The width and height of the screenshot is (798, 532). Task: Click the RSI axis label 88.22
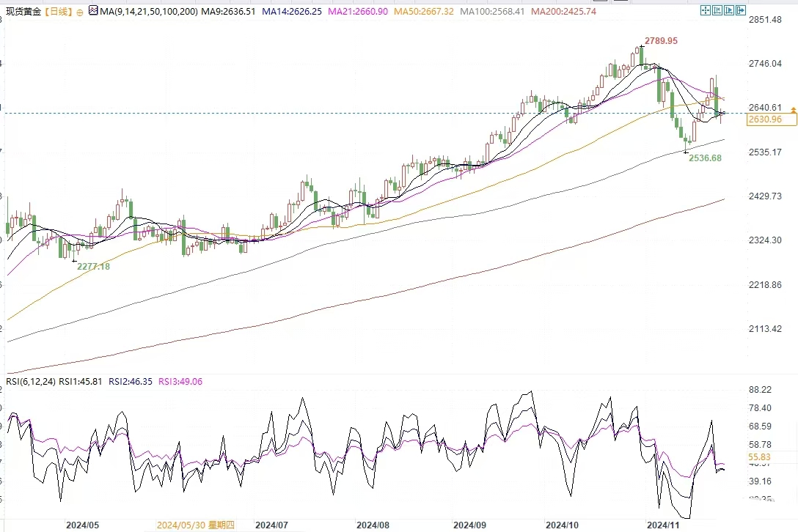tap(760, 390)
